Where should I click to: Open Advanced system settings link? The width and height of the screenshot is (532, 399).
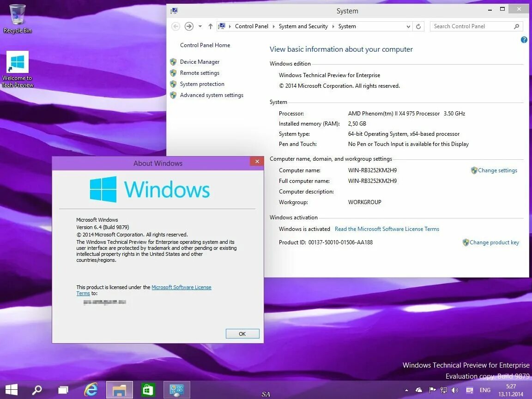[x=212, y=95]
